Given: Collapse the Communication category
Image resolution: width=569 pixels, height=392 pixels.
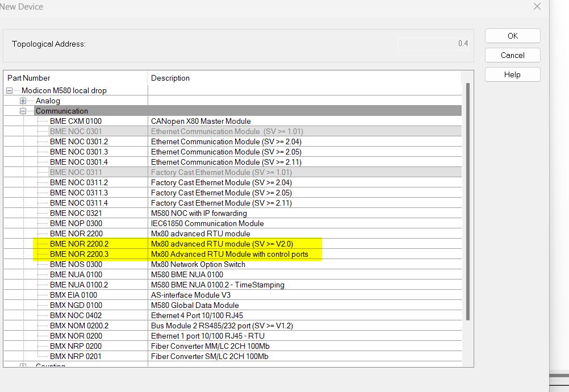Looking at the screenshot, I should (23, 111).
